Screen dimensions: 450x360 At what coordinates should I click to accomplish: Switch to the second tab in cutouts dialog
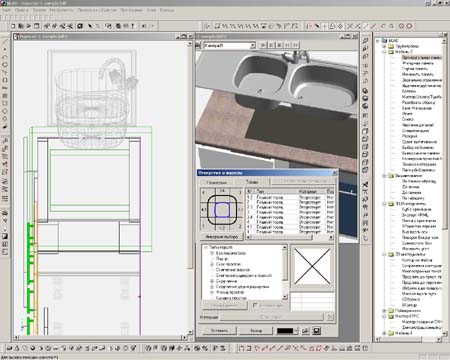[x=252, y=182]
